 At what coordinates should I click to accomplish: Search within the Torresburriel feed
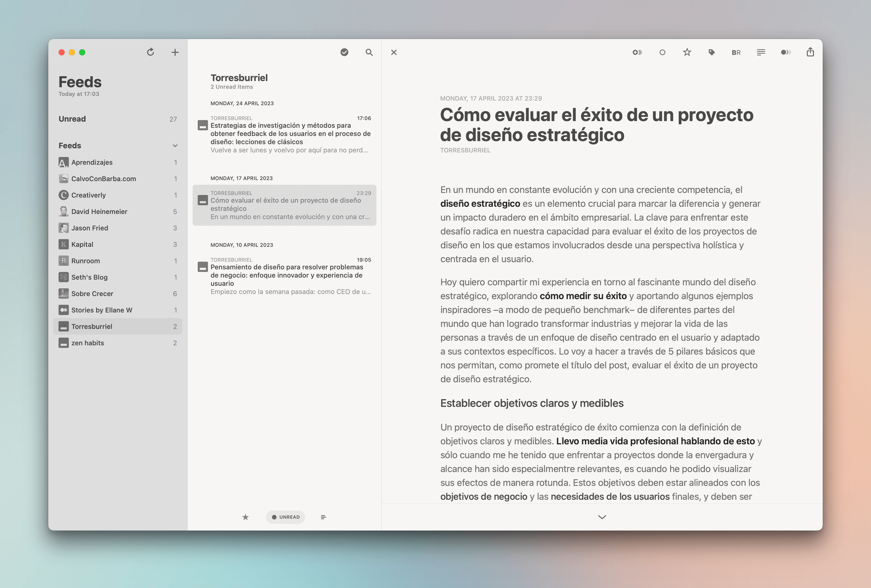tap(369, 52)
